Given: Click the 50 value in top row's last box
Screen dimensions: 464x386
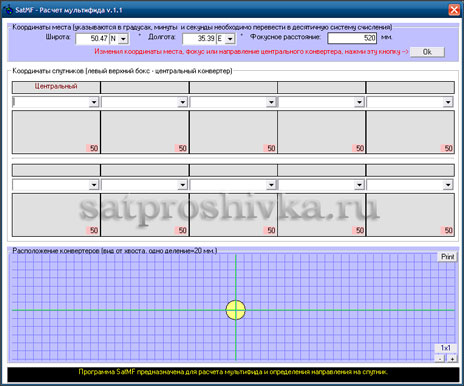Looking at the screenshot, I should (448, 148).
